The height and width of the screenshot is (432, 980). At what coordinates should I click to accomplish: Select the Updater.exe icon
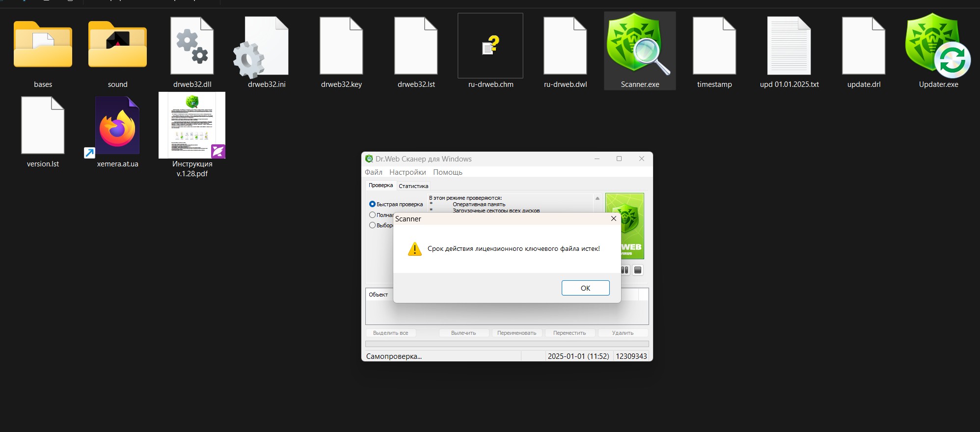938,47
